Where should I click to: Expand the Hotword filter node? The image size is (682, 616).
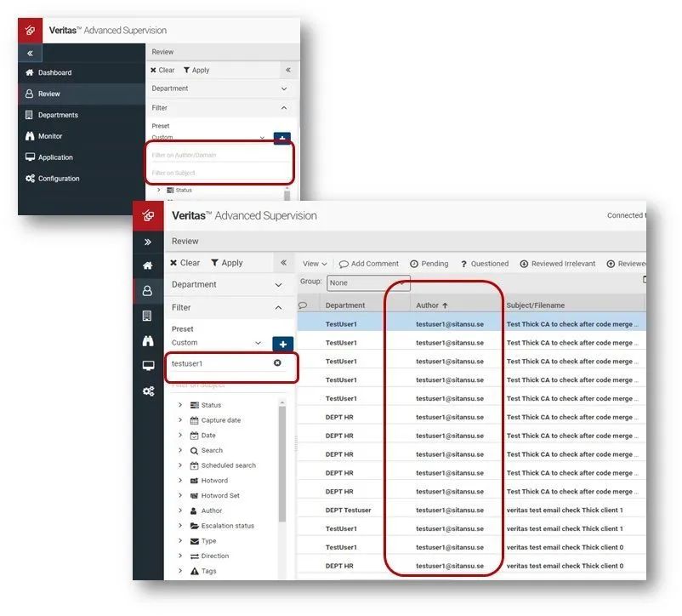point(180,481)
